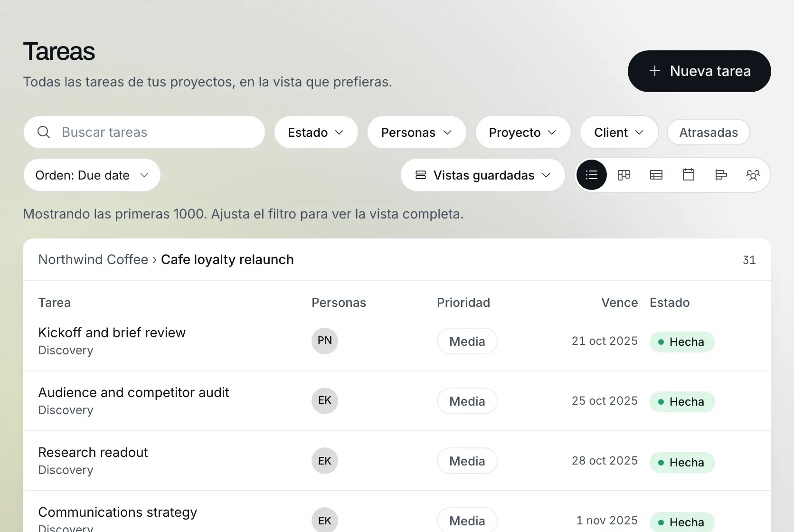The width and height of the screenshot is (794, 532).
Task: Open the Kickoff and brief review task
Action: point(112,332)
